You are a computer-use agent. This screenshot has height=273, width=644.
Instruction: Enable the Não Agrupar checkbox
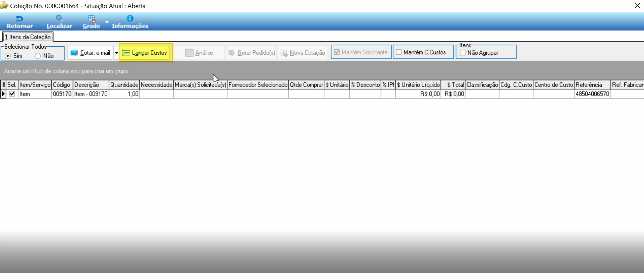point(463,53)
